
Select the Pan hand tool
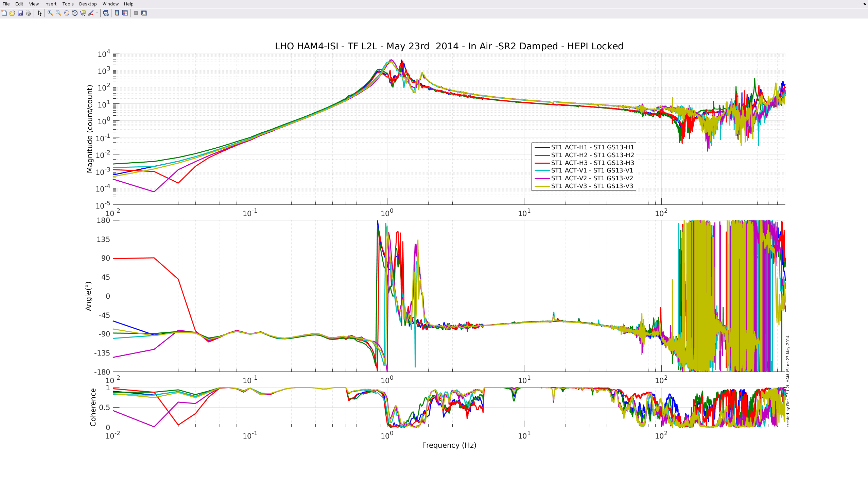coord(67,13)
